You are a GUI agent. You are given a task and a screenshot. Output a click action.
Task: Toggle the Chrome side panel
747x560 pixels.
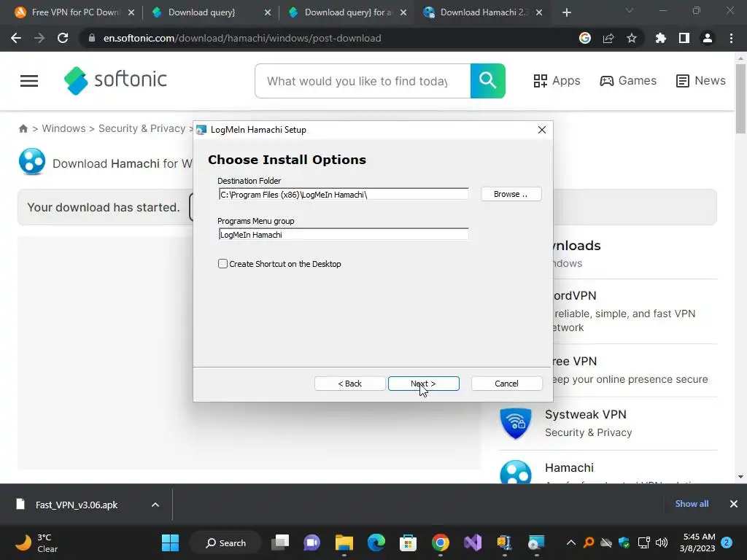click(684, 38)
